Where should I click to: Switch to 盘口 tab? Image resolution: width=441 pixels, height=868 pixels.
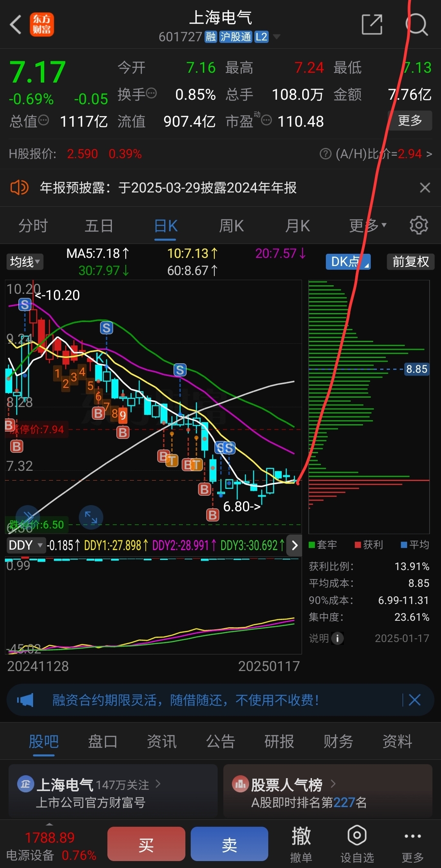coord(102,741)
